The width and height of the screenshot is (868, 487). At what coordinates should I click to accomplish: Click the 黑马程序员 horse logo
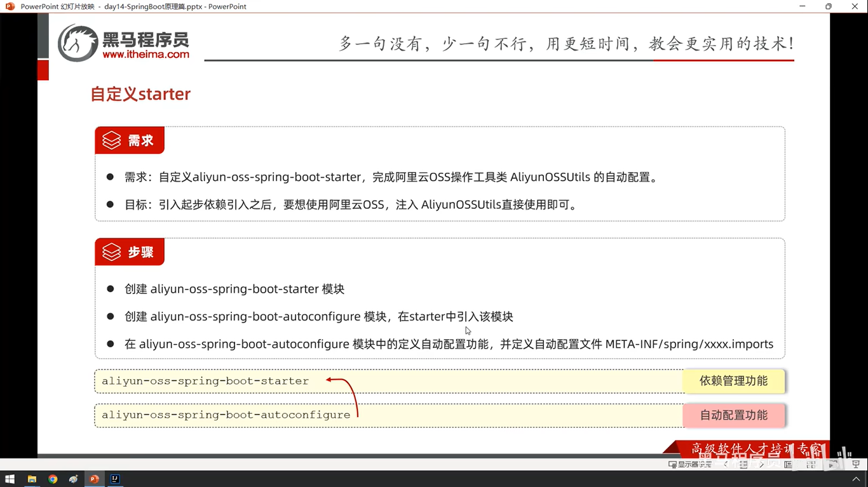pos(78,43)
